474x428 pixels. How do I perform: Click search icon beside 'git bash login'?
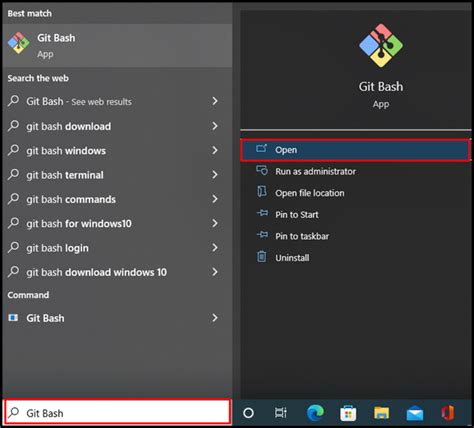(x=13, y=247)
